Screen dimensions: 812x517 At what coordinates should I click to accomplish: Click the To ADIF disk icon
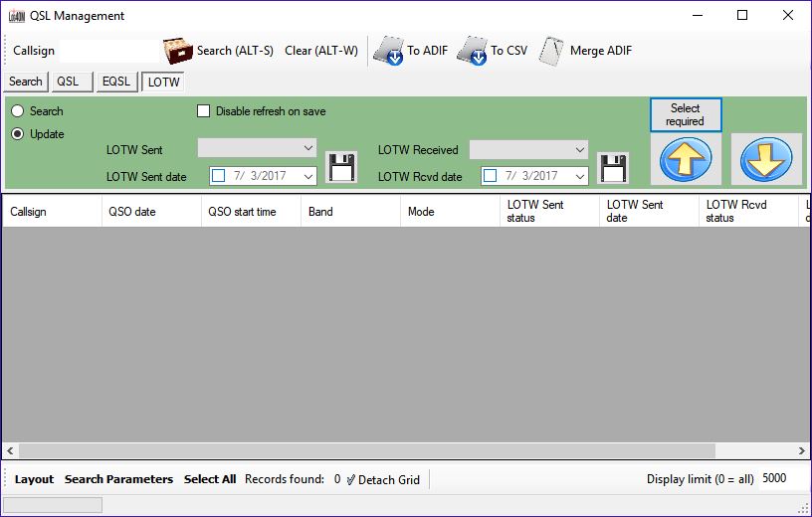click(388, 51)
